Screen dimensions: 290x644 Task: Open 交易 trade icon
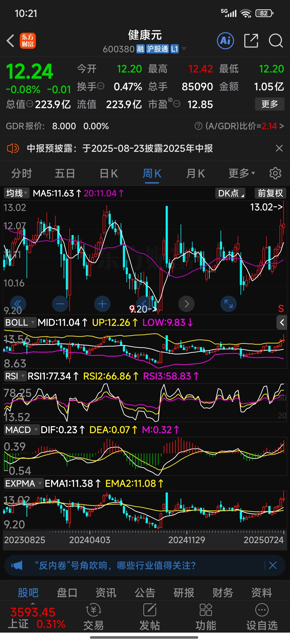(x=94, y=617)
